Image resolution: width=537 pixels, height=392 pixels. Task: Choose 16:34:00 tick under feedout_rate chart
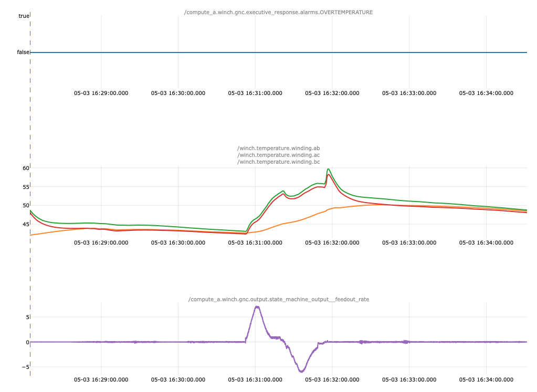click(486, 380)
